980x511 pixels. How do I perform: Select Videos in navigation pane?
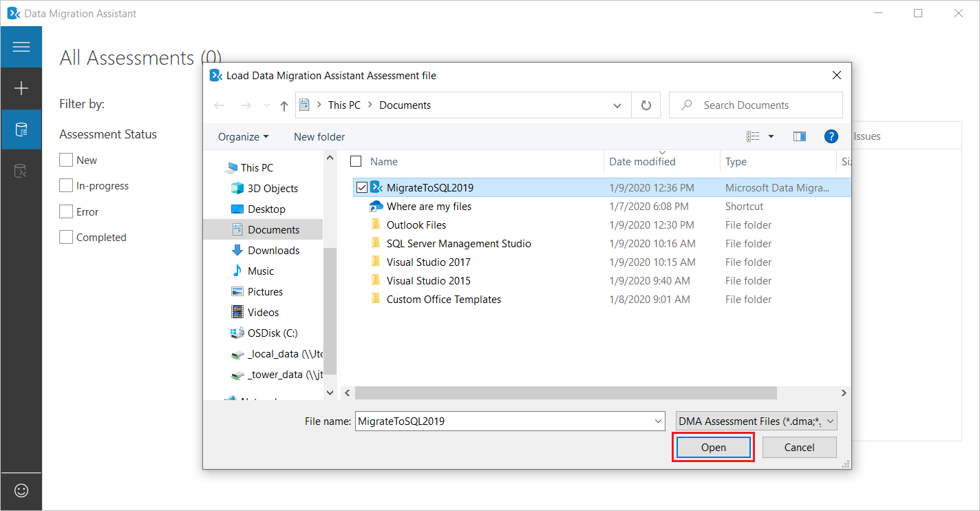[x=263, y=312]
